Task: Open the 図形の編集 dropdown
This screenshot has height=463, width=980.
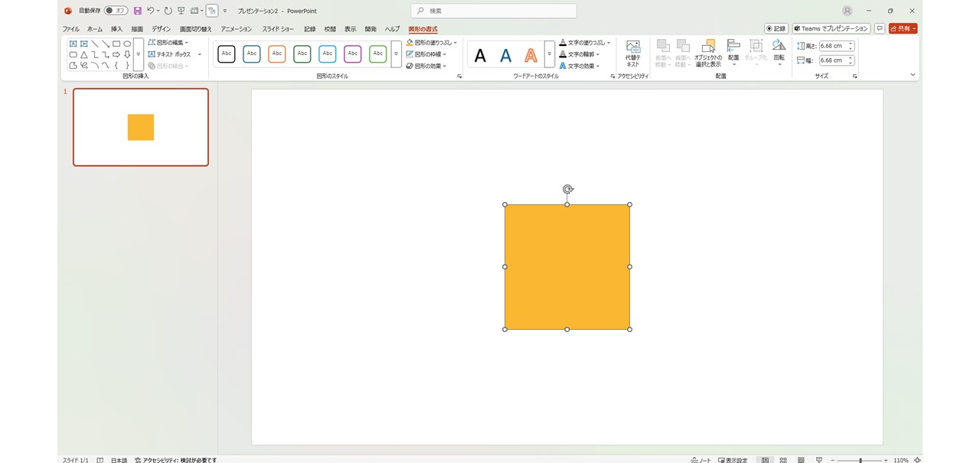Action: point(168,43)
